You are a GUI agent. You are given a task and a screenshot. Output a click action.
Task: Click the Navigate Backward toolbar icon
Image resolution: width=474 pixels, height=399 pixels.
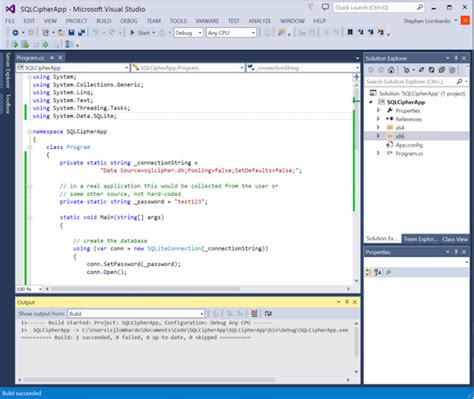[15, 33]
